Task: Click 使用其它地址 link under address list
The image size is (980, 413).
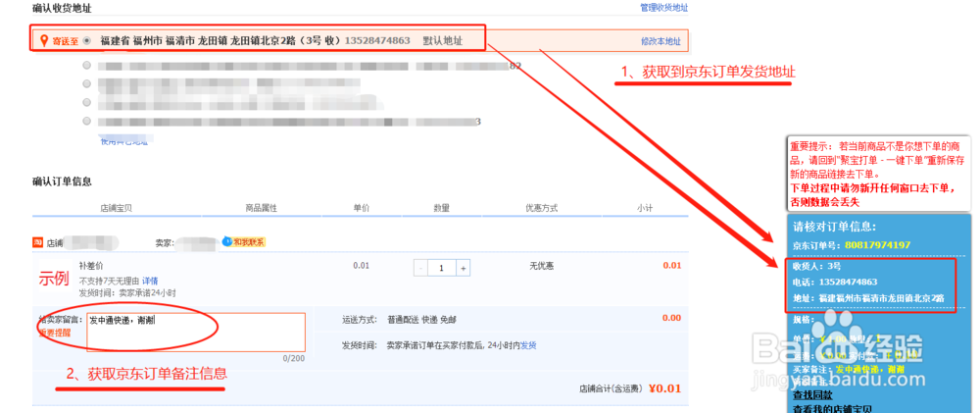Action: (x=124, y=141)
